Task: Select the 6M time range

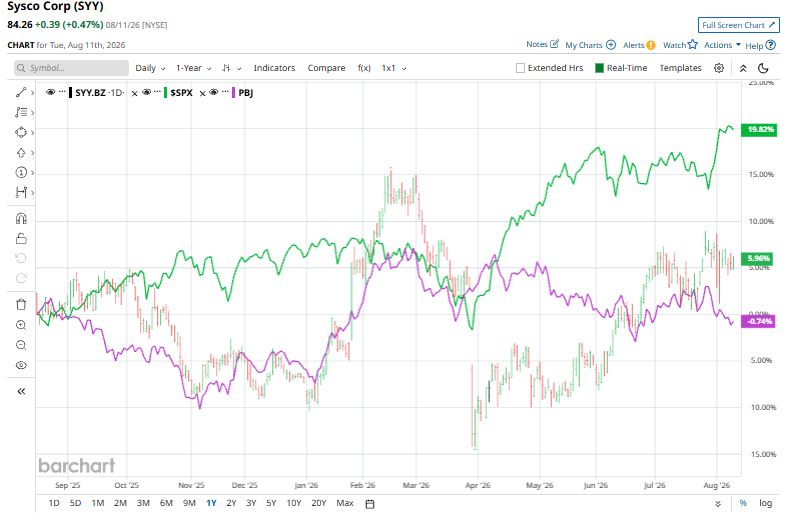Action: [166, 503]
